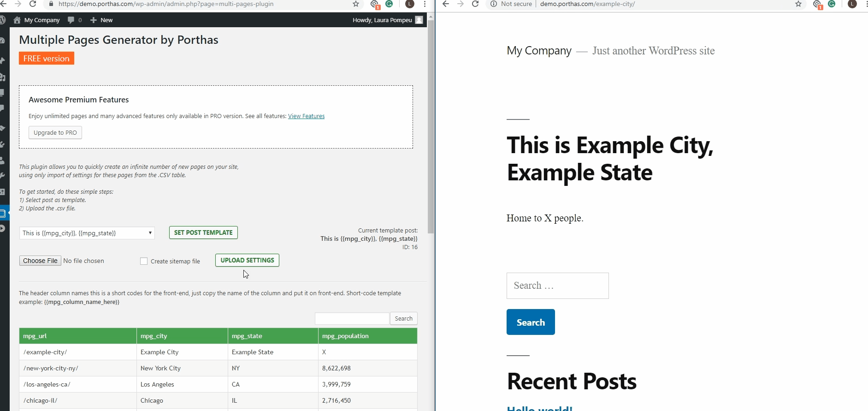This screenshot has height=411, width=868.
Task: Click the mpg_population column header
Action: [x=368, y=336]
